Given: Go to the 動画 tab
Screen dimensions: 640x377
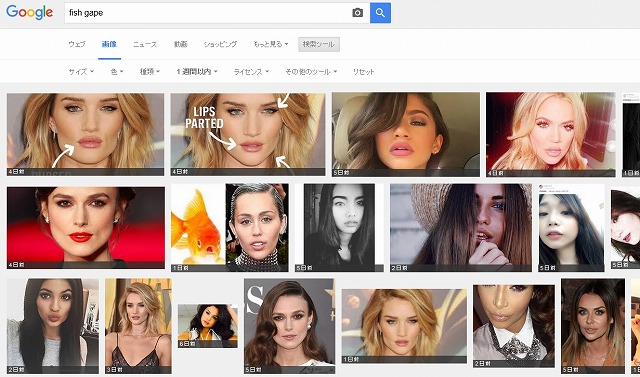Looking at the screenshot, I should tap(180, 44).
